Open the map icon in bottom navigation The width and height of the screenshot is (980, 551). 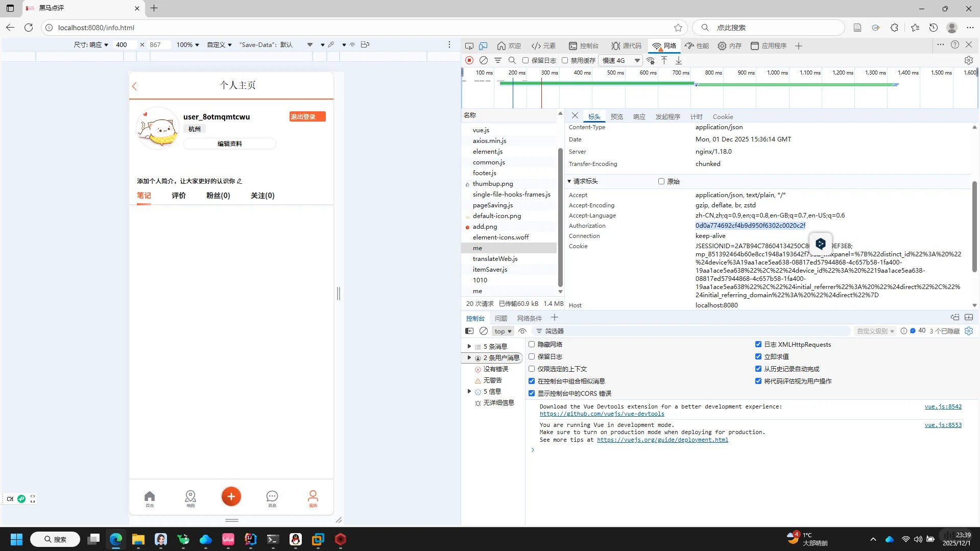coord(190,498)
